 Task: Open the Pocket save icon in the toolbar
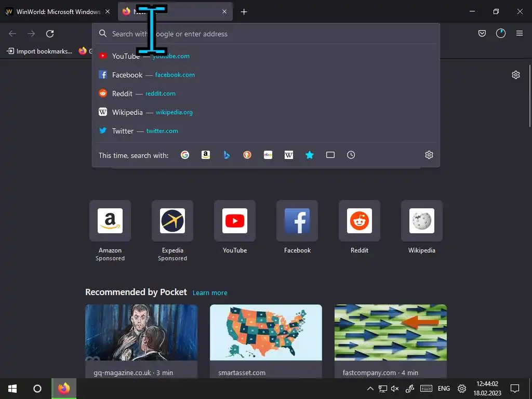point(482,33)
